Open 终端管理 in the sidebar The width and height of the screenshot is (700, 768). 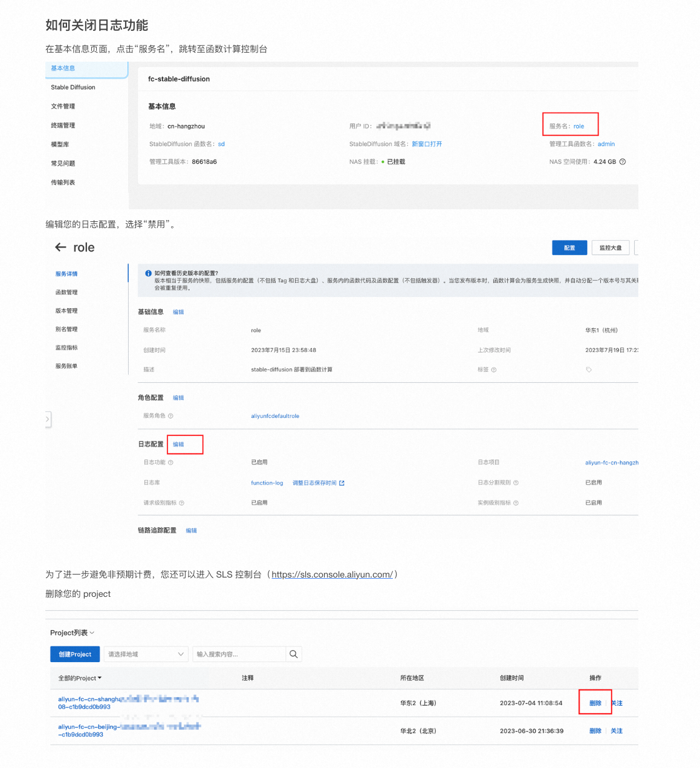coord(63,125)
